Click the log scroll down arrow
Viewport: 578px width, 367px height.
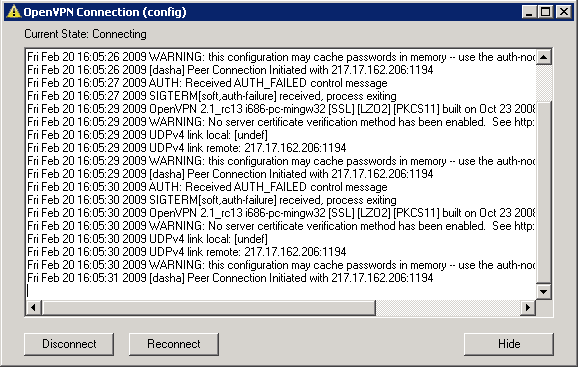544,292
